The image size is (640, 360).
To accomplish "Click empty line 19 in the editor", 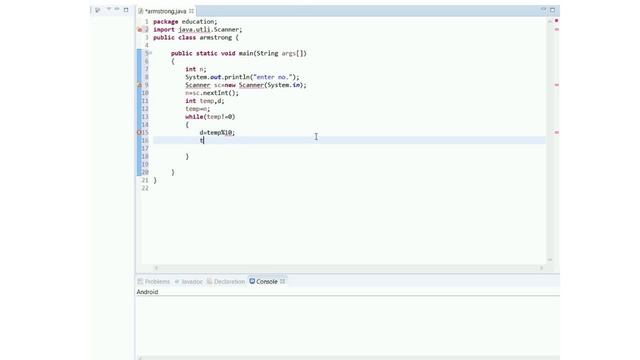I will [349, 164].
